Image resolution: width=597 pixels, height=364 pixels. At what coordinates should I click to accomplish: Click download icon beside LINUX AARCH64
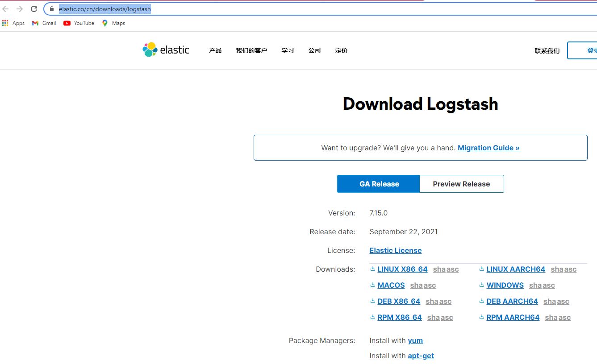tap(482, 269)
